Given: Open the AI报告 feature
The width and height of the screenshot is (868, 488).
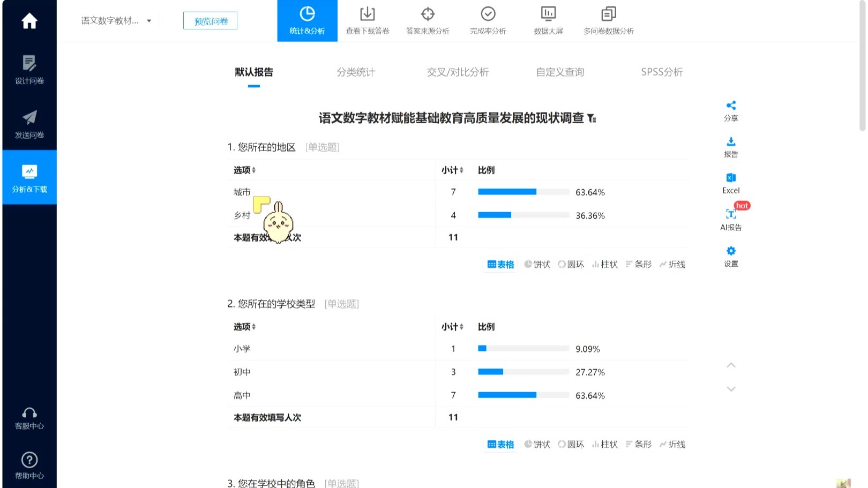Looking at the screenshot, I should 731,218.
